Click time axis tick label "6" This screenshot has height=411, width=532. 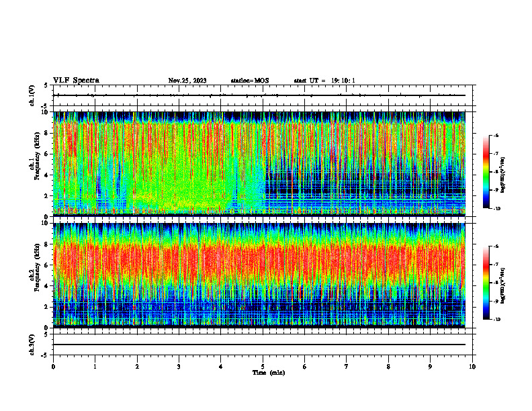305,367
